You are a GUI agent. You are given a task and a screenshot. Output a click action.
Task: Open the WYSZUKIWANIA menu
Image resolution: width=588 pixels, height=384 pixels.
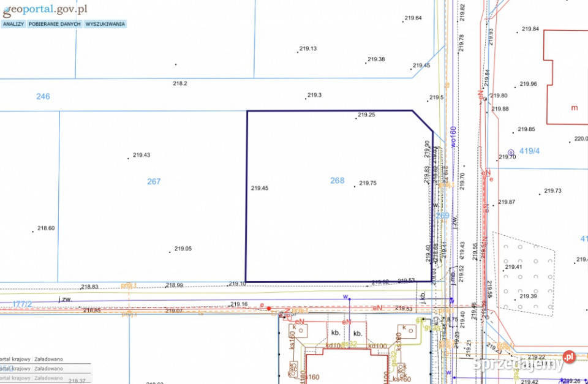(x=105, y=24)
